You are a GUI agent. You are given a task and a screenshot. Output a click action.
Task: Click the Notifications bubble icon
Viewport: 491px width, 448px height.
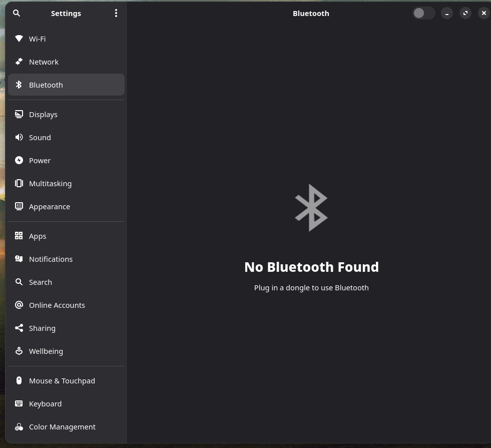tap(19, 259)
